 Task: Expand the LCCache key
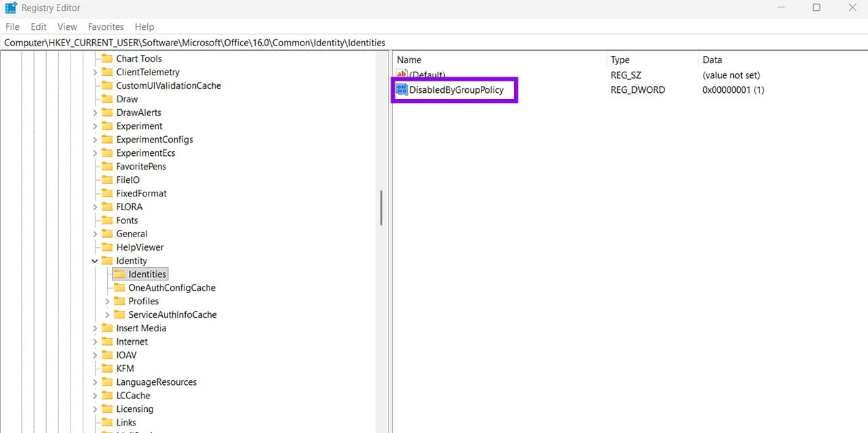click(95, 396)
